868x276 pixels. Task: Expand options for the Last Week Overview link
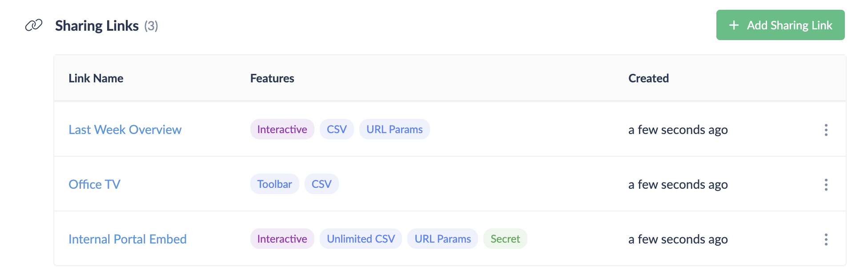[826, 130]
